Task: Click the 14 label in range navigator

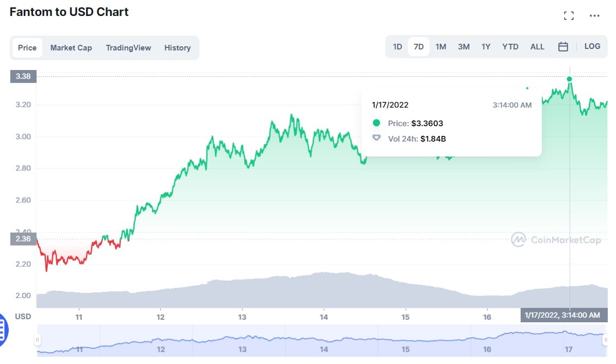Action: (324, 350)
